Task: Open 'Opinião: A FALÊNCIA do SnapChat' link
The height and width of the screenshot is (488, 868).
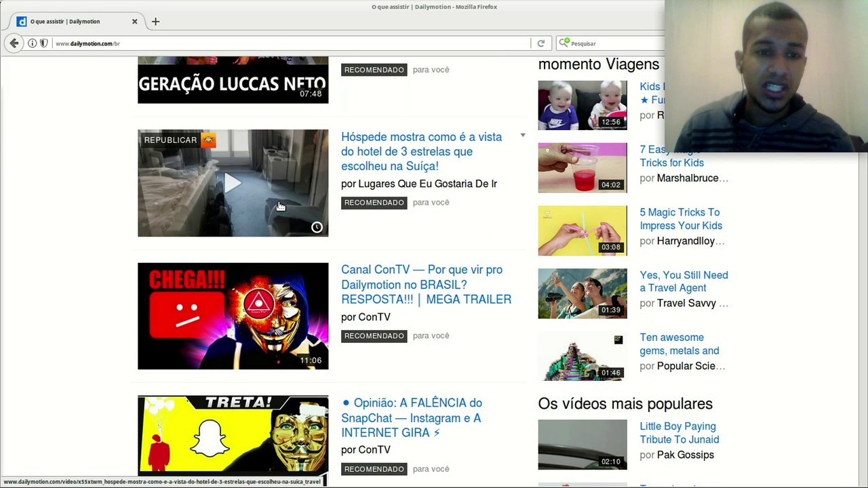Action: (412, 418)
